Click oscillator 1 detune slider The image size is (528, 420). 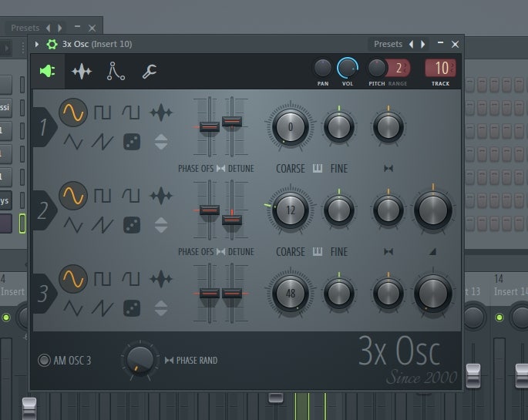click(x=232, y=121)
